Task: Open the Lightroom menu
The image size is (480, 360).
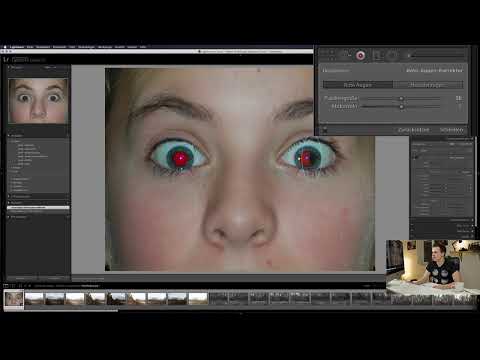Action: (x=17, y=47)
